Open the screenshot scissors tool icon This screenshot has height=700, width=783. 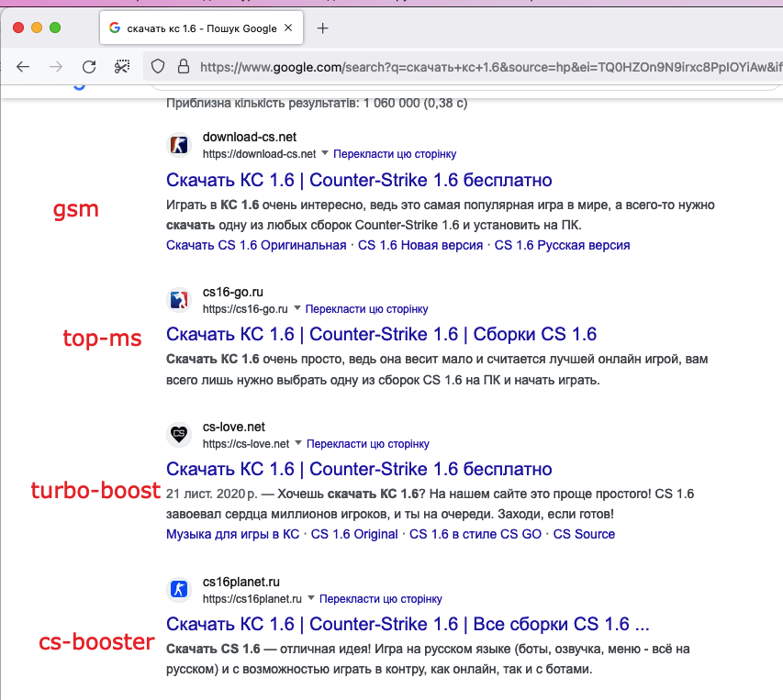pyautogui.click(x=122, y=66)
